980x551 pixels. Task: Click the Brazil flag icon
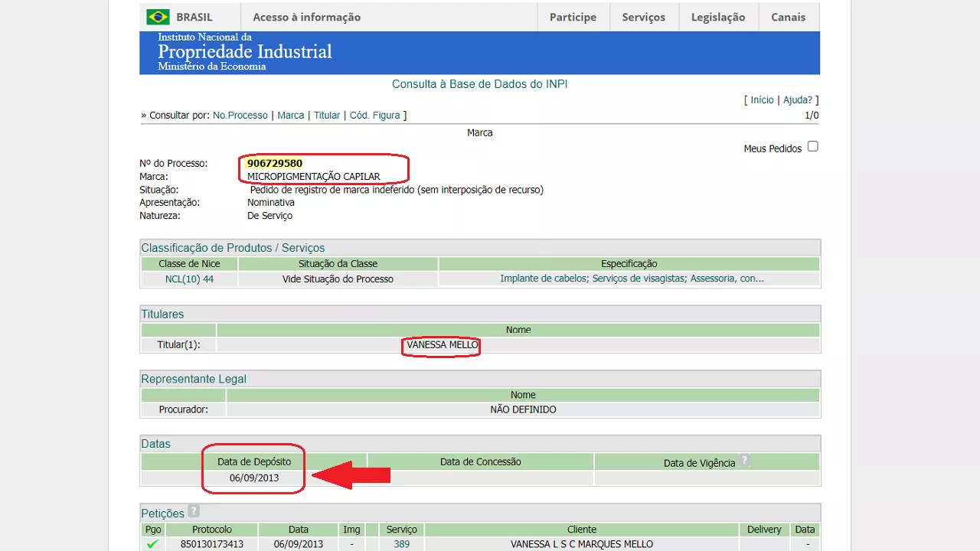point(158,17)
